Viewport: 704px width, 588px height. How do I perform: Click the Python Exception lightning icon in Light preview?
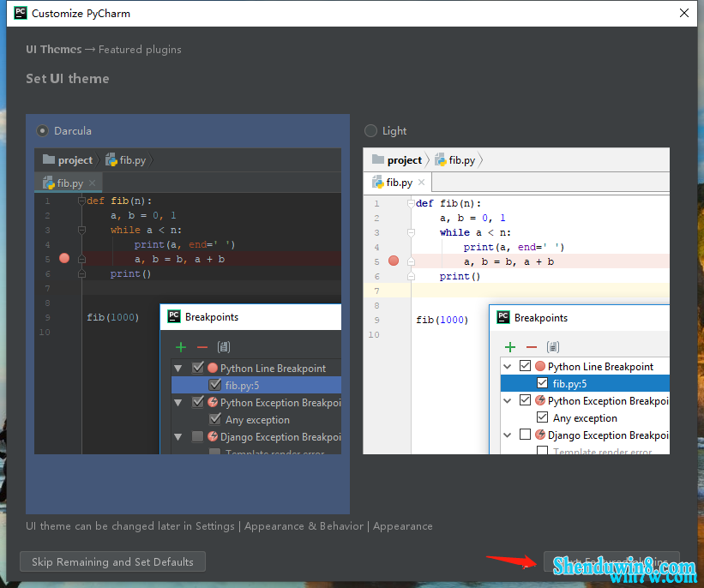pyautogui.click(x=540, y=400)
